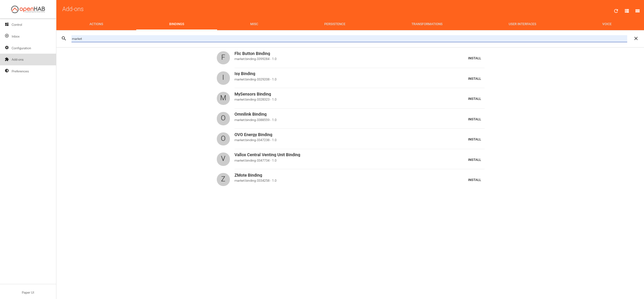Click the Configuration gear icon
This screenshot has height=299, width=644.
7,48
